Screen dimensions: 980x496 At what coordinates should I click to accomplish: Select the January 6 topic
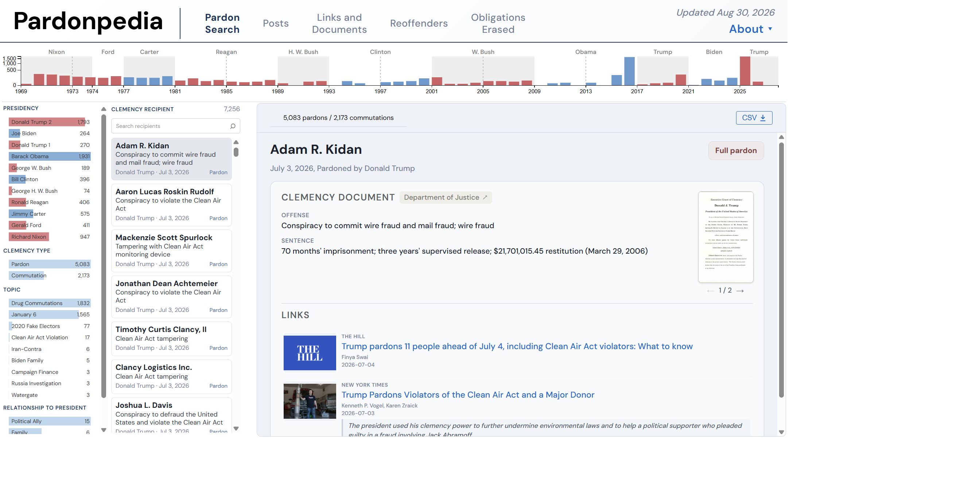(x=50, y=315)
